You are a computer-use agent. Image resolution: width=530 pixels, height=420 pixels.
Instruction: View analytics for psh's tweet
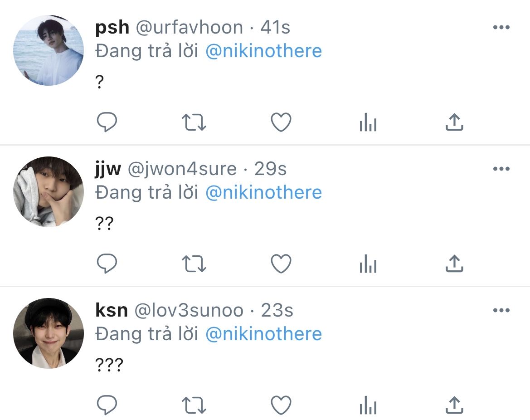point(368,122)
